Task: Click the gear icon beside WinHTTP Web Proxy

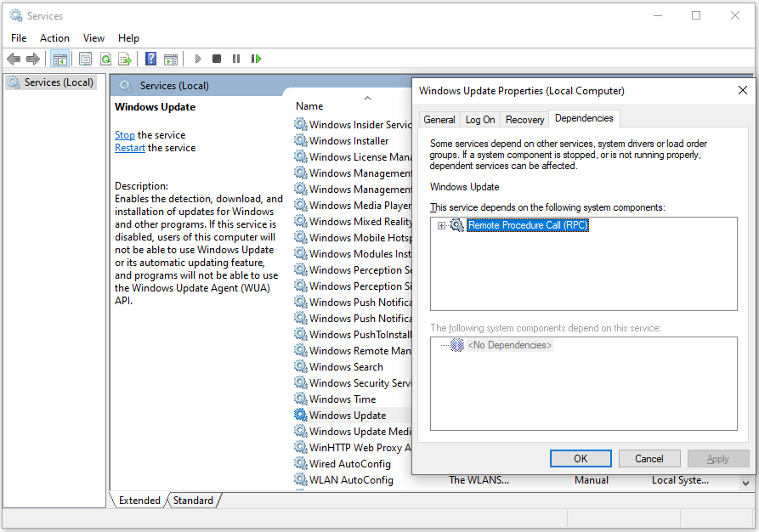Action: 301,447
